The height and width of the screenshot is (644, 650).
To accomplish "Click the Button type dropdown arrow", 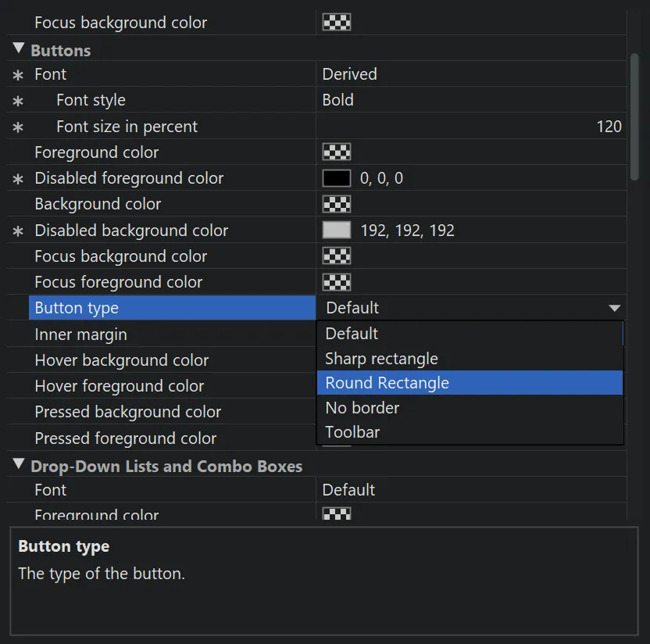I will (614, 308).
